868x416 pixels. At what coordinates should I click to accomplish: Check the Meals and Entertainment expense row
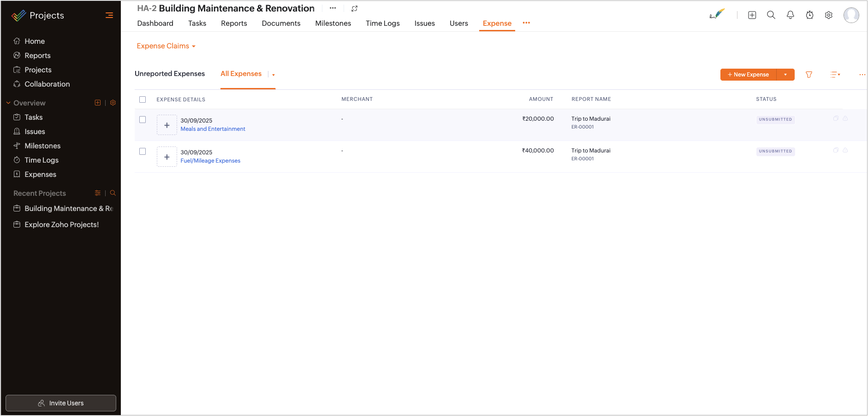[x=143, y=120]
